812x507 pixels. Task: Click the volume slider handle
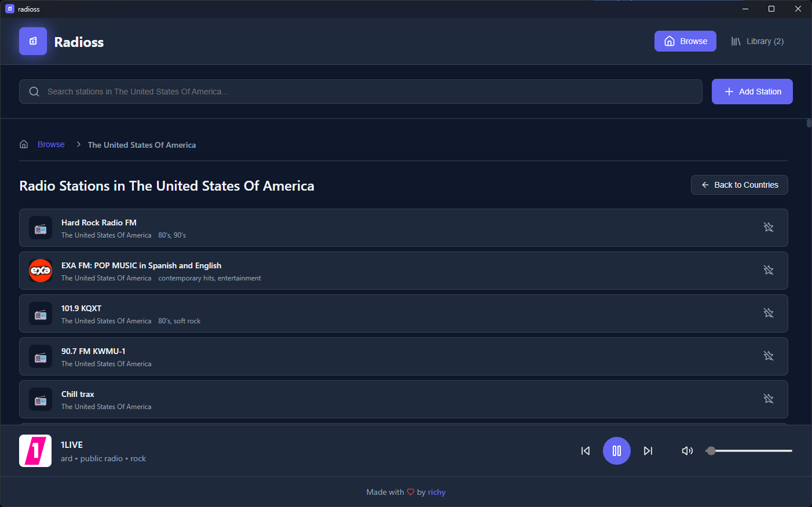tap(711, 451)
